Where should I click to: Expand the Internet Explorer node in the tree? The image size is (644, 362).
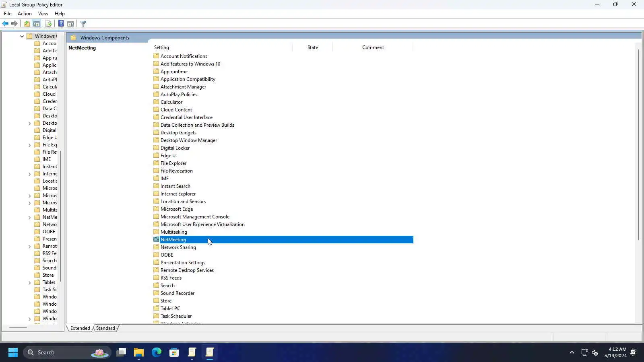click(x=29, y=174)
